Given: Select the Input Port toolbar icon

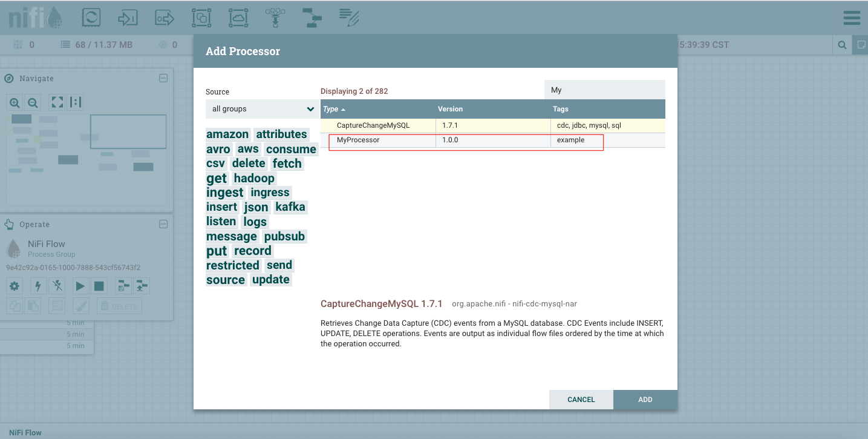Looking at the screenshot, I should pyautogui.click(x=128, y=18).
